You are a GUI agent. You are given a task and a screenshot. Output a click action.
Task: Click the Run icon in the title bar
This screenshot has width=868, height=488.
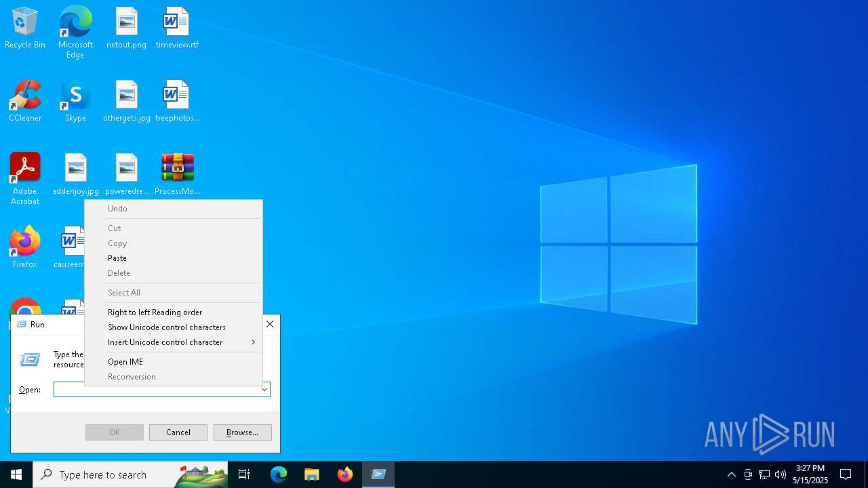click(x=21, y=325)
